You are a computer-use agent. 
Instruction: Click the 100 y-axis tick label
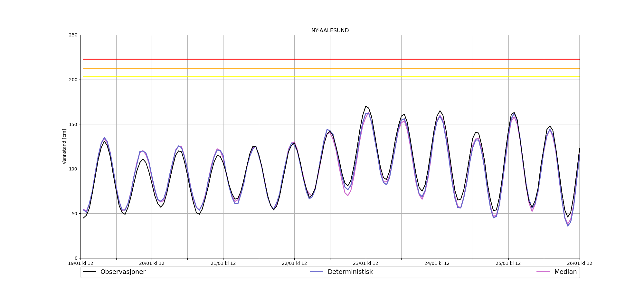[x=73, y=169]
